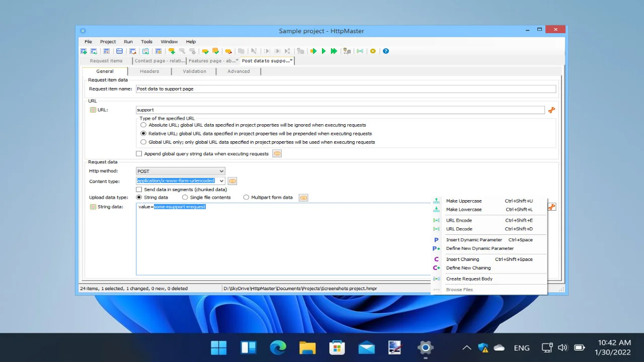The image size is (644, 362).
Task: Switch to the Validation tab
Action: pyautogui.click(x=194, y=71)
